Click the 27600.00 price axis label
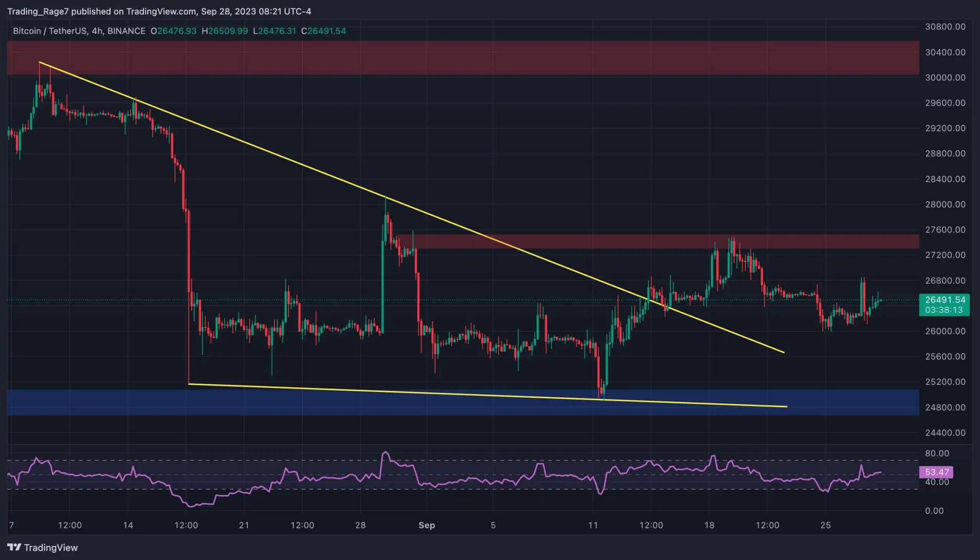The image size is (980, 560). pyautogui.click(x=945, y=230)
